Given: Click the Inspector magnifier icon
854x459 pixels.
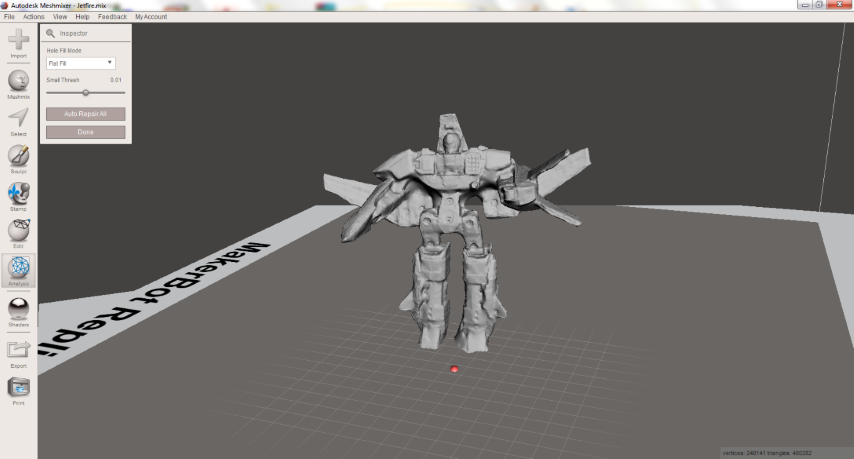Looking at the screenshot, I should point(51,33).
